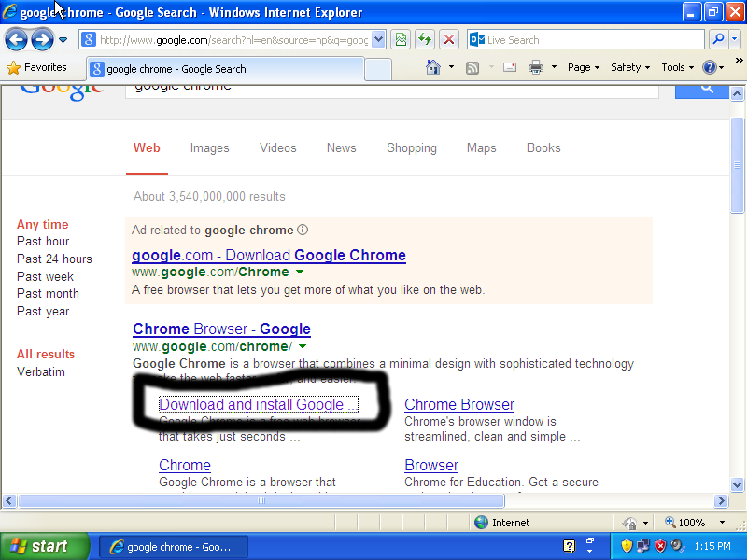Viewport: 747px width, 560px height.
Task: Select the Web search tab
Action: tap(147, 148)
